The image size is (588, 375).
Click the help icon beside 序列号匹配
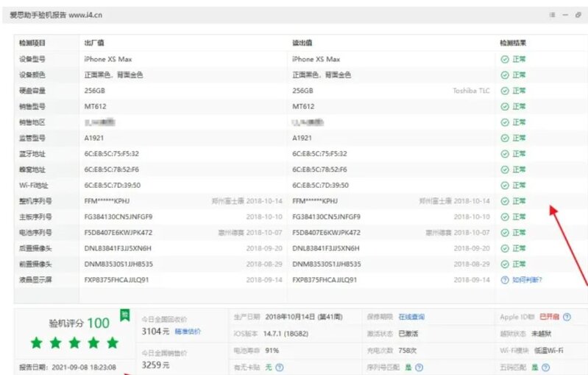click(x=418, y=367)
